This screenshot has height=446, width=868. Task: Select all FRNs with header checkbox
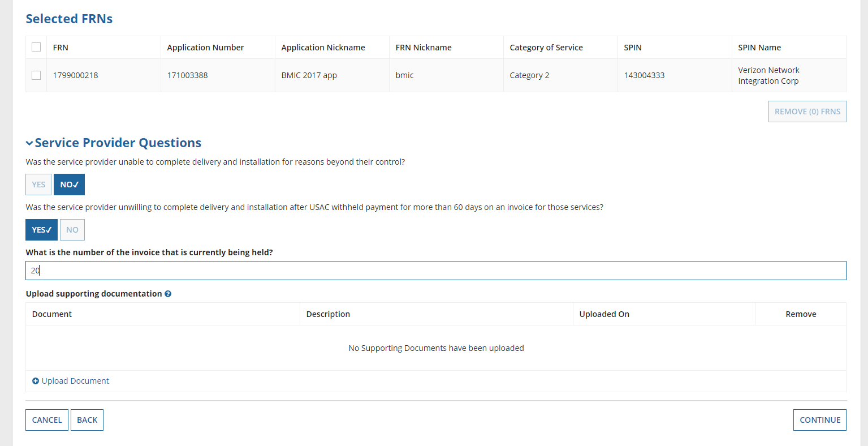point(36,47)
